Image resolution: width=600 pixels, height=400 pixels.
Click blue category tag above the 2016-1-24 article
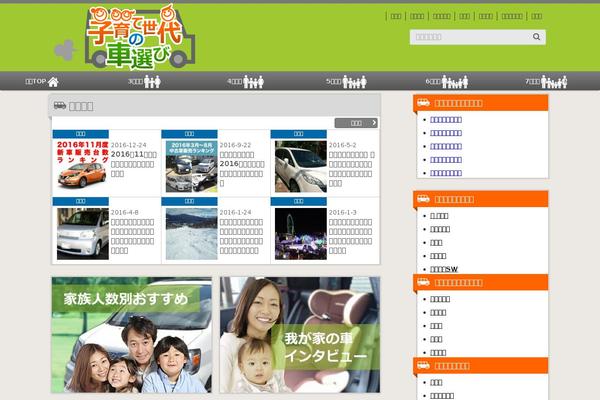coord(189,201)
